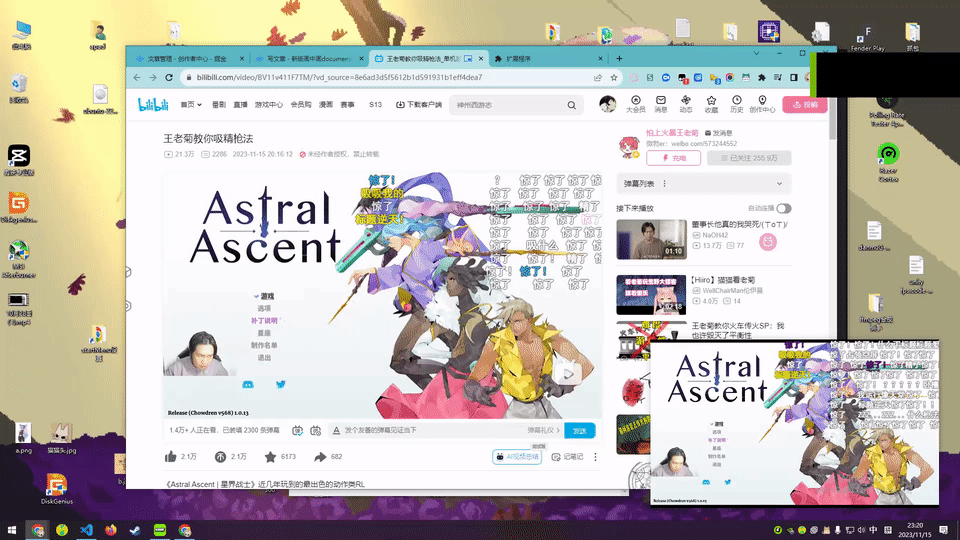Open Chrome extensions puzzle icon
The image size is (960, 540).
[762, 78]
